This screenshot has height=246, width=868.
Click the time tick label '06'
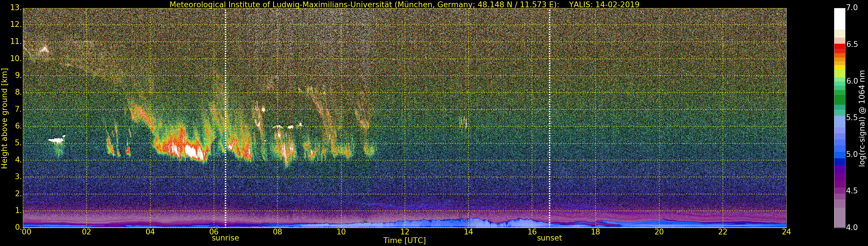(x=214, y=232)
